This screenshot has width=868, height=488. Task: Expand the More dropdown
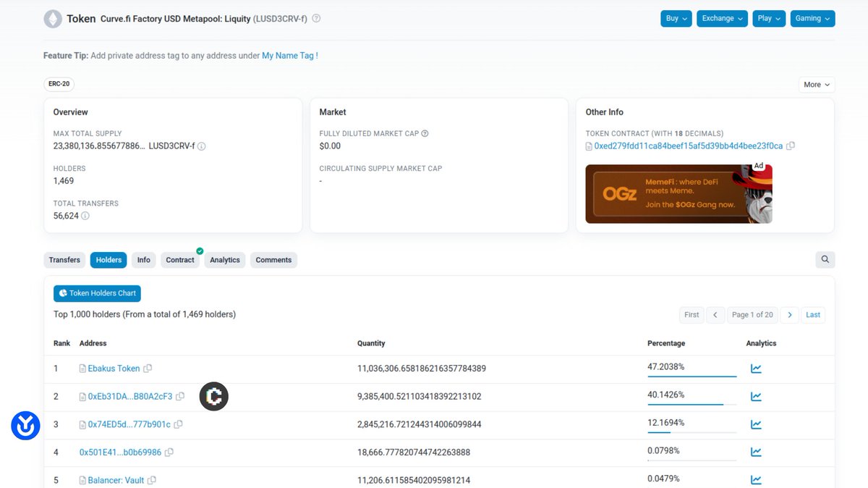coord(817,85)
